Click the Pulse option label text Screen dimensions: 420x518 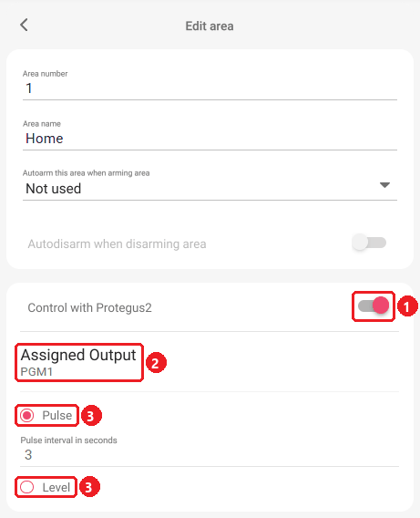[57, 415]
